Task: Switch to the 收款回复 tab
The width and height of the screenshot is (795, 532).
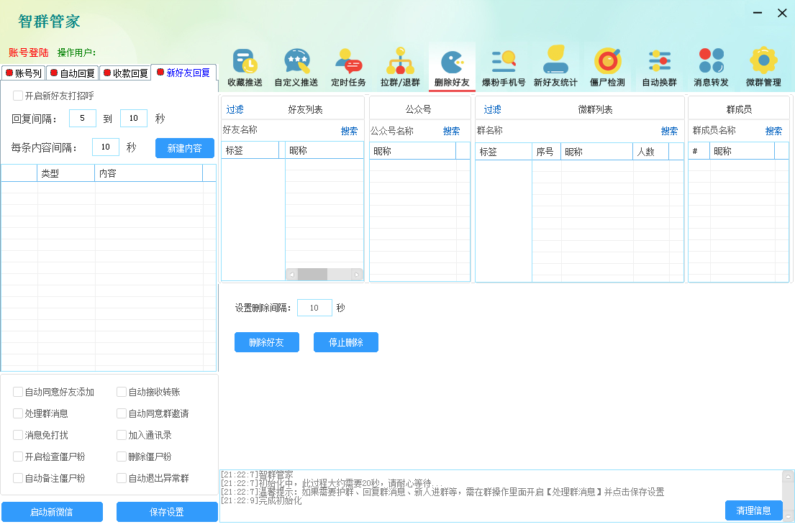Action: (124, 73)
